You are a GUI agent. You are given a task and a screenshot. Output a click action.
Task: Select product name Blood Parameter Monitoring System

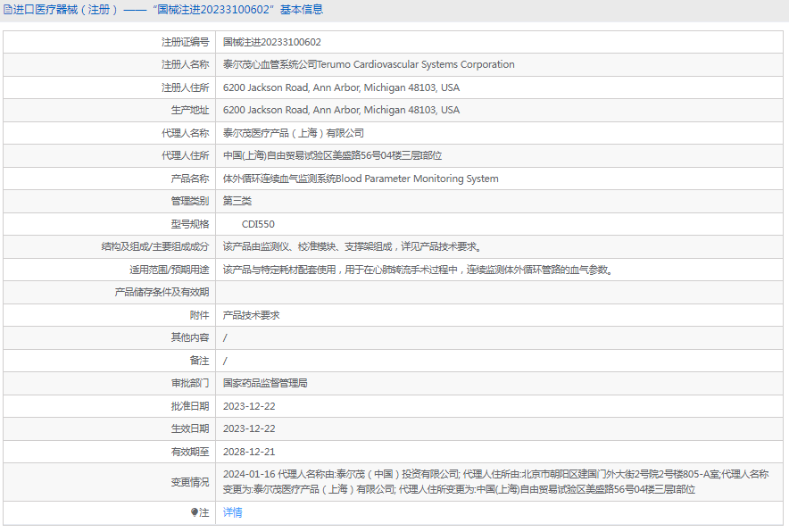click(x=361, y=179)
